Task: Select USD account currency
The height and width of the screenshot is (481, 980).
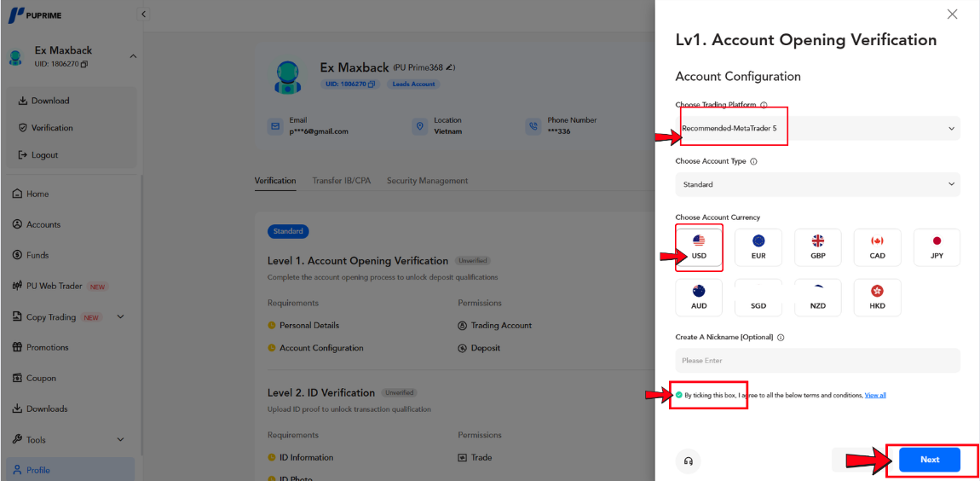Action: (699, 247)
